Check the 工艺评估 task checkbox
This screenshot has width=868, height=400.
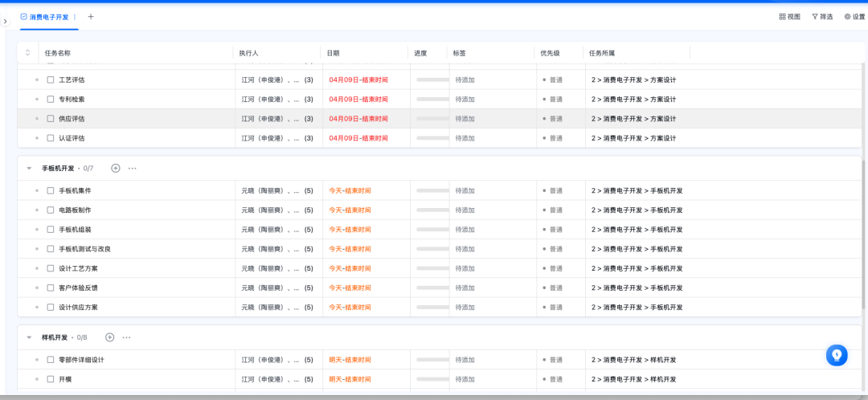tap(51, 80)
